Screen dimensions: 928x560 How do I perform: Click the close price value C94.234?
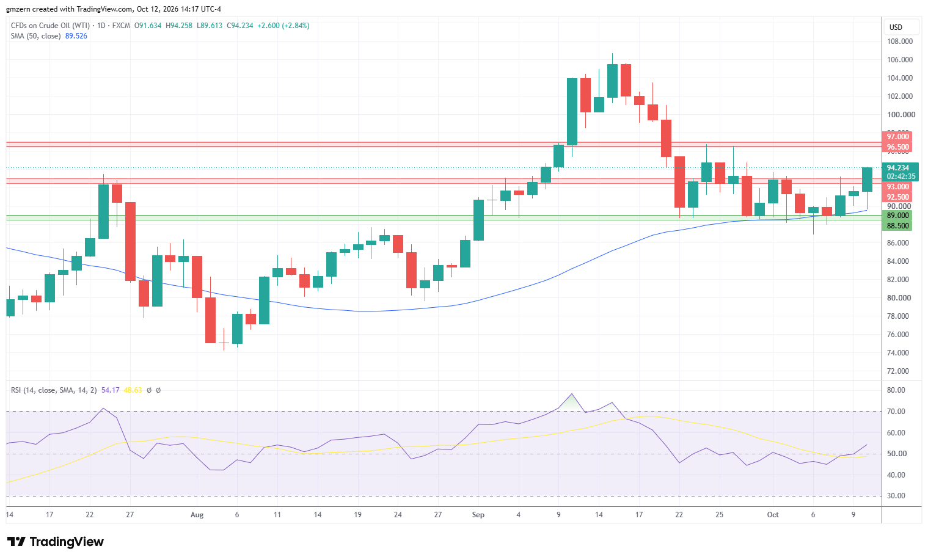(x=240, y=26)
